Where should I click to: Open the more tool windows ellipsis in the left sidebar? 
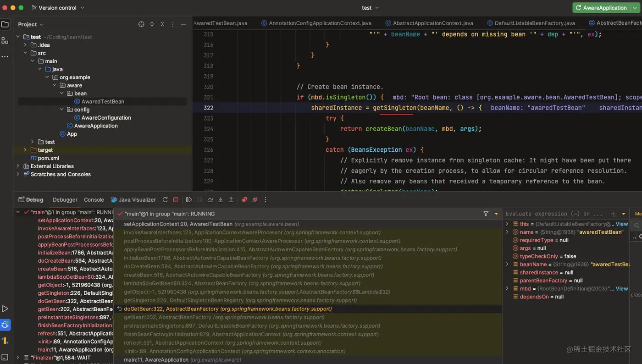(x=5, y=56)
